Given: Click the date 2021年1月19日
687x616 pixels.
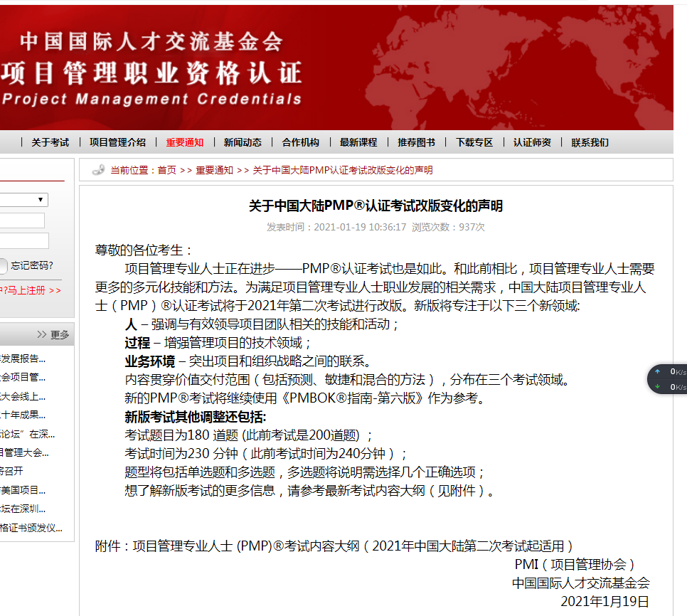Looking at the screenshot, I should (x=605, y=601).
